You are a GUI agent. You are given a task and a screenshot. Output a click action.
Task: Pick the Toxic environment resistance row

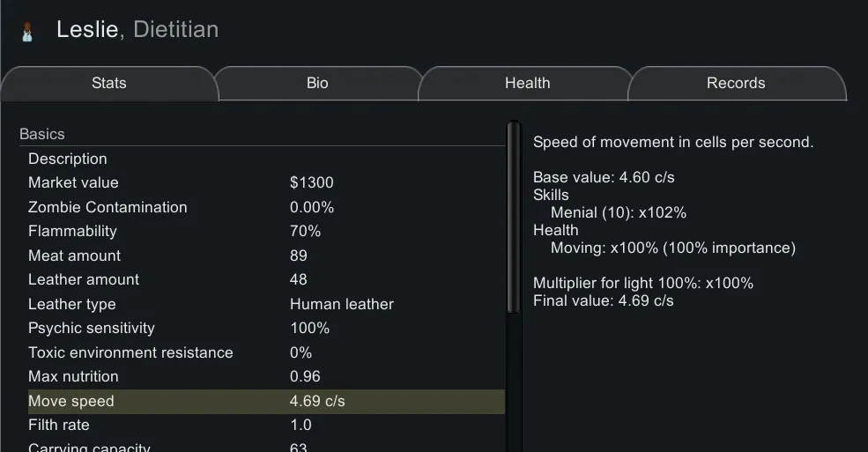click(264, 352)
